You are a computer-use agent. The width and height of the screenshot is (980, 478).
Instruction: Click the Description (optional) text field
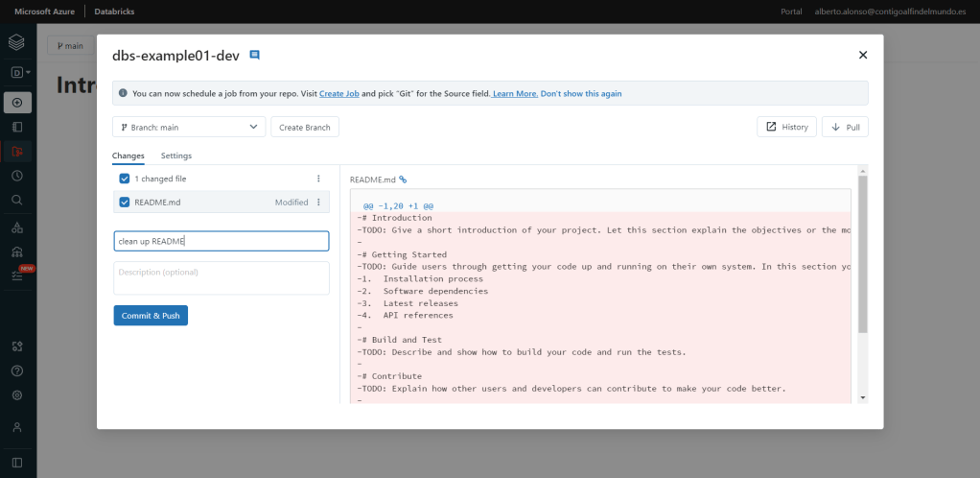[x=221, y=277]
